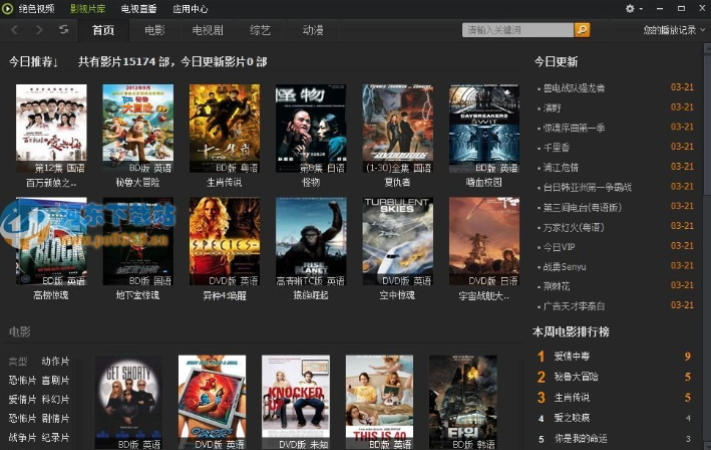Viewport: 711px width, 450px height.
Task: Switch to the 电影 tab
Action: coord(154,30)
